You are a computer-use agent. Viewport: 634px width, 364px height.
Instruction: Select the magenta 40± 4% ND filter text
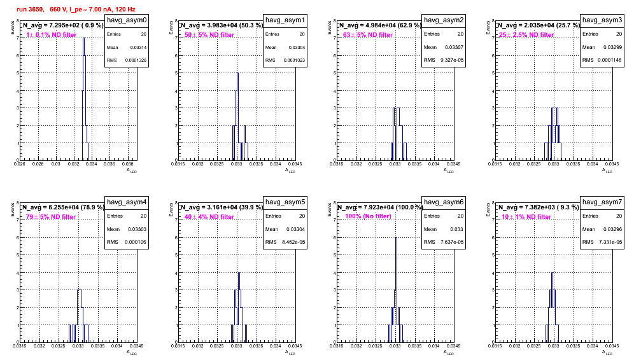[x=209, y=217]
